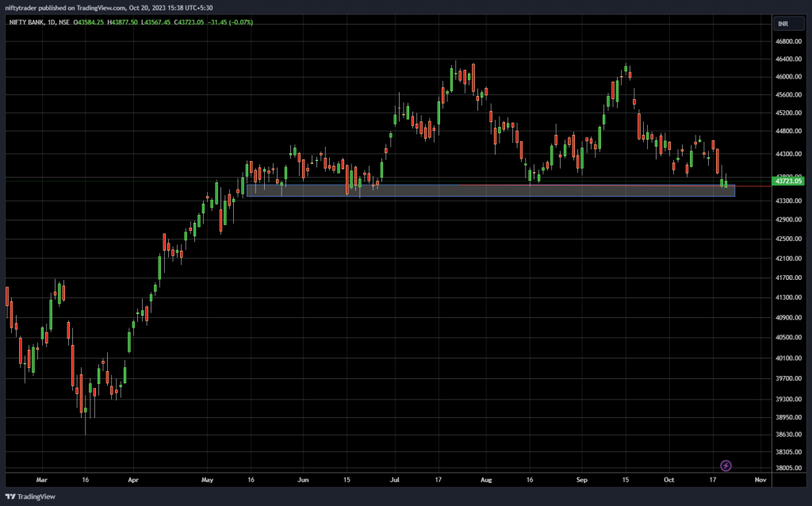
Task: Click the 46000.00 price axis label
Action: pos(788,77)
